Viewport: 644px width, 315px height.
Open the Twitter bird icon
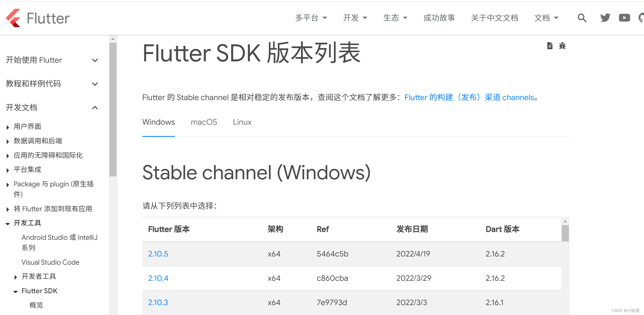[x=605, y=18]
